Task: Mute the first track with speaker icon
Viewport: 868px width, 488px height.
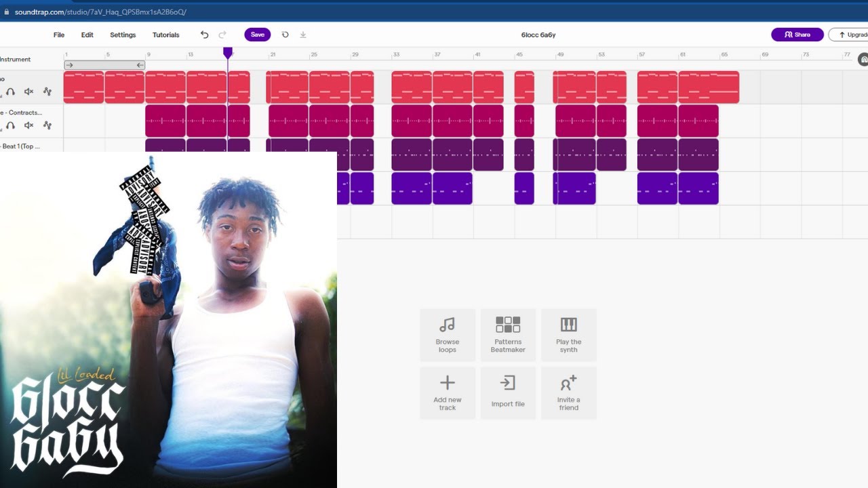Action: pos(28,91)
